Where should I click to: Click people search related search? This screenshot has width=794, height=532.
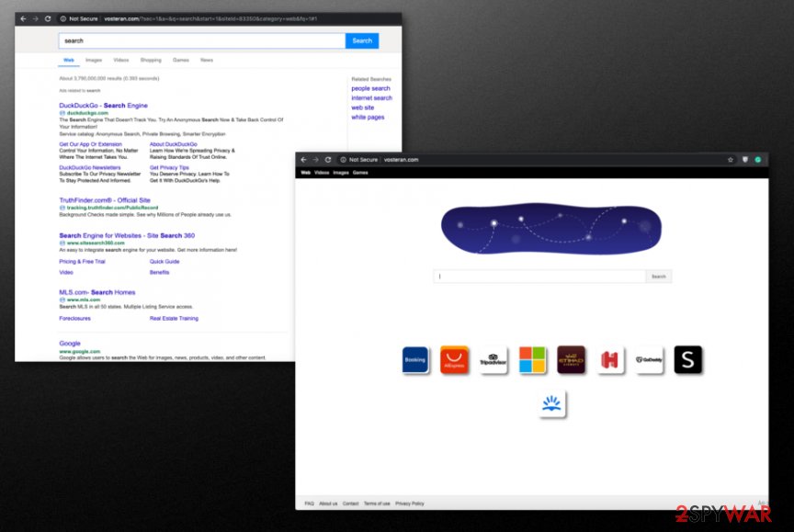click(x=370, y=88)
